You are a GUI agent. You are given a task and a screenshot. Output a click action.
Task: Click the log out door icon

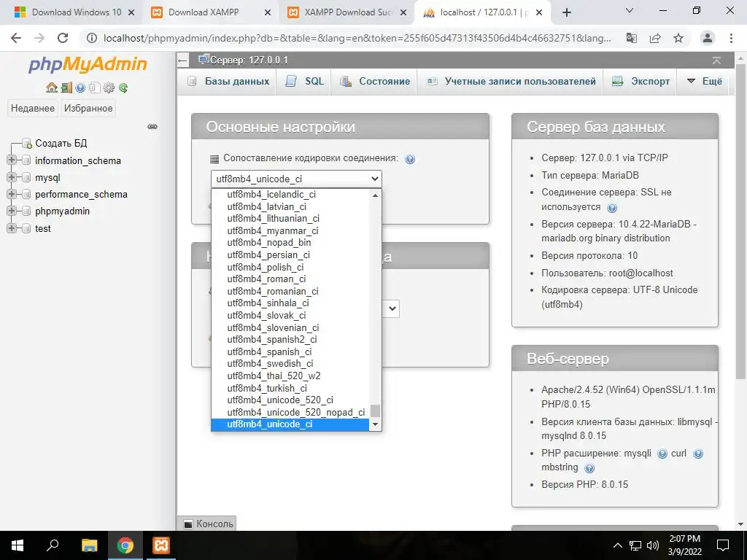pos(66,87)
